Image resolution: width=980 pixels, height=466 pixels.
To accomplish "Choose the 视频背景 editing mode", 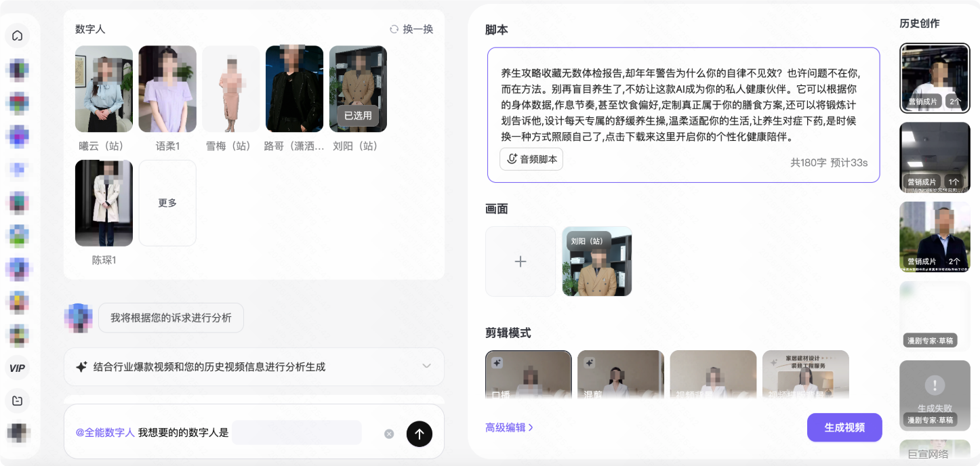I will coord(713,375).
